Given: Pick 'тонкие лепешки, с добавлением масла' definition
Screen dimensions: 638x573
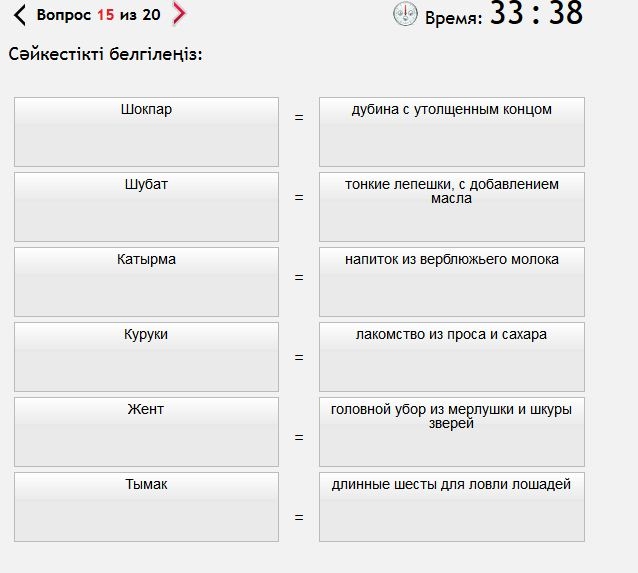Looking at the screenshot, I should [x=451, y=206].
